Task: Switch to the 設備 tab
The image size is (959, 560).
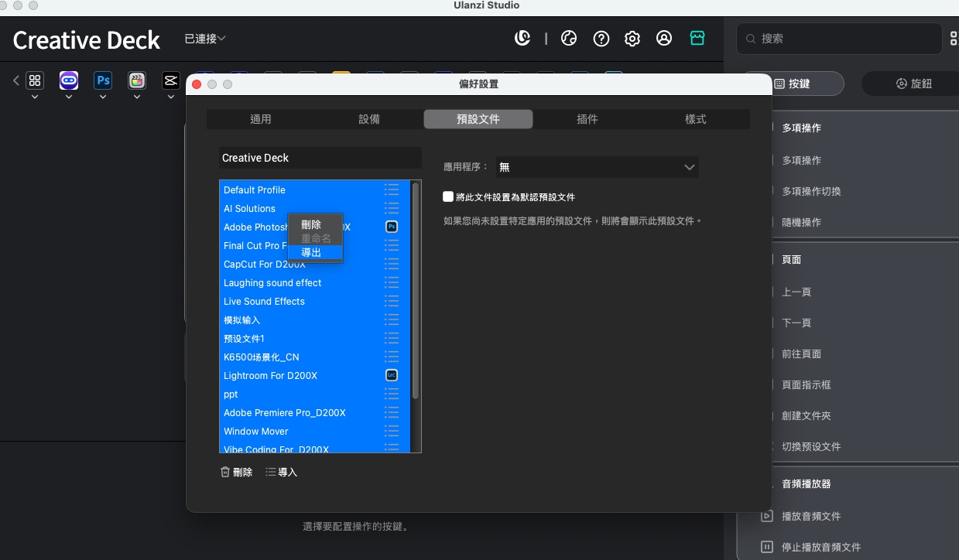Action: tap(369, 119)
